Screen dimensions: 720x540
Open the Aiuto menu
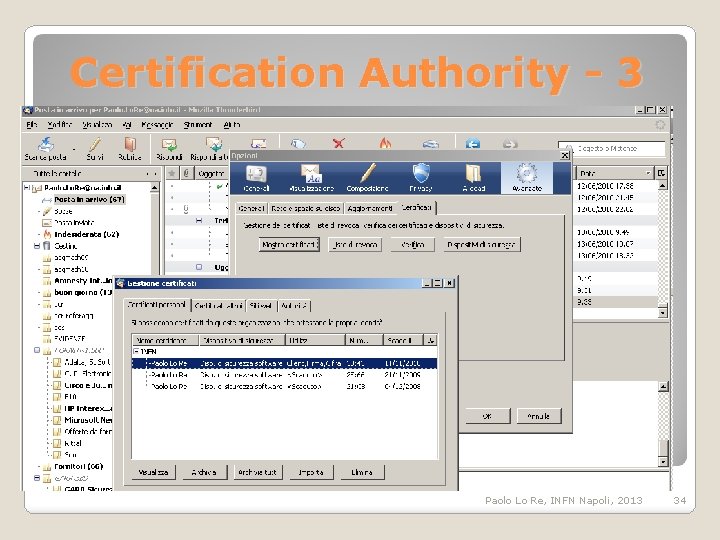click(231, 124)
